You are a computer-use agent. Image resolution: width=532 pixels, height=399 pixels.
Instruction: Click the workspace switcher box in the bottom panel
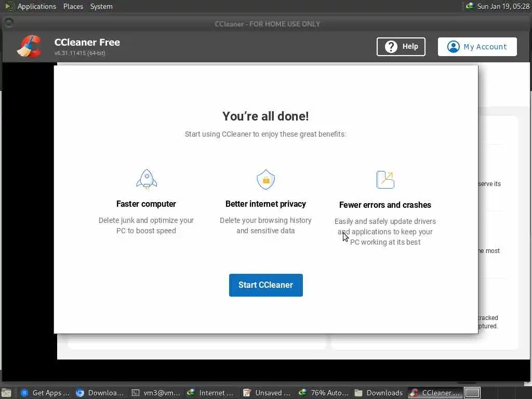pyautogui.click(x=472, y=393)
